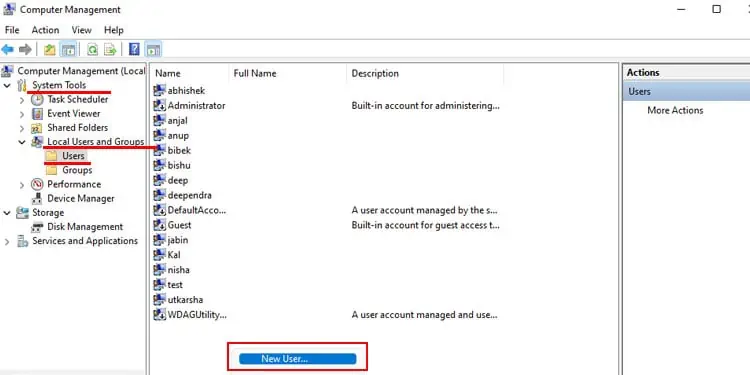Open the blue Help question mark icon
Screen dimensions: 750x375
click(x=135, y=49)
